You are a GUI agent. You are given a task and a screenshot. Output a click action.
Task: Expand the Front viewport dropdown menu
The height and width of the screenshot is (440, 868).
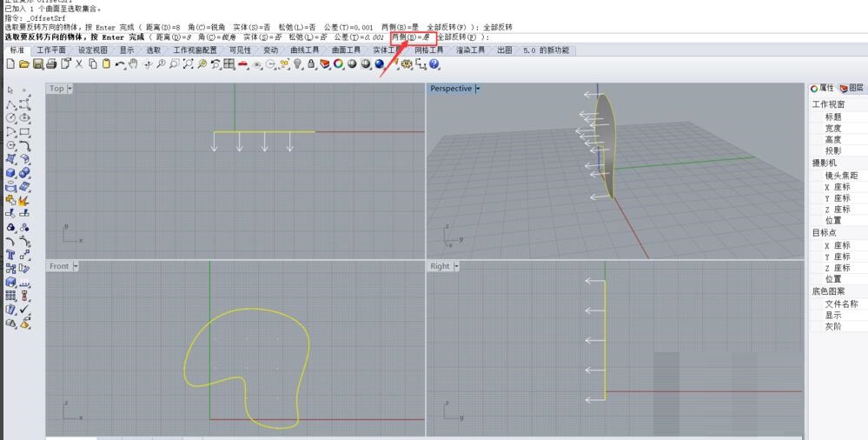pyautogui.click(x=76, y=266)
